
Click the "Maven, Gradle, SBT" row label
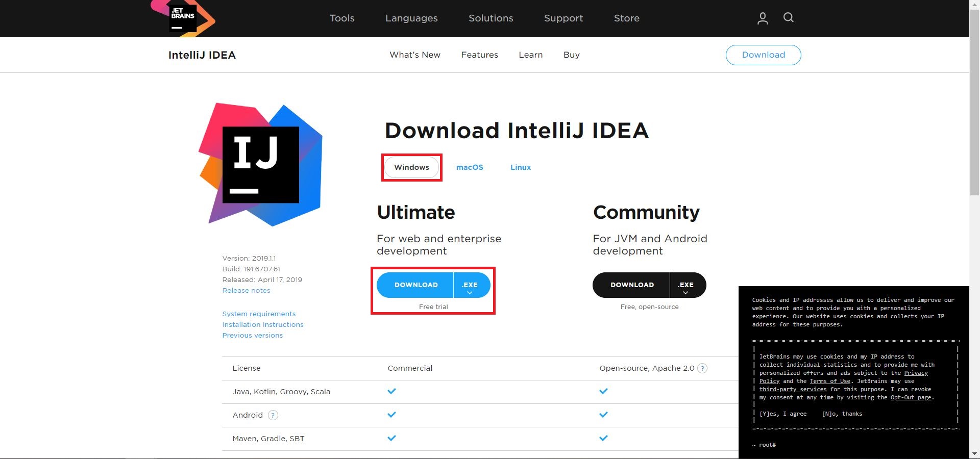tap(268, 439)
